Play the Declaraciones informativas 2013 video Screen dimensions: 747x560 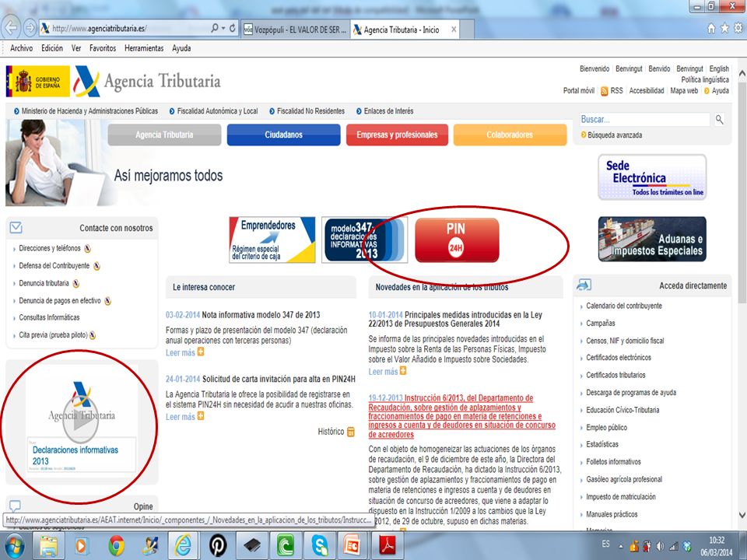point(80,419)
